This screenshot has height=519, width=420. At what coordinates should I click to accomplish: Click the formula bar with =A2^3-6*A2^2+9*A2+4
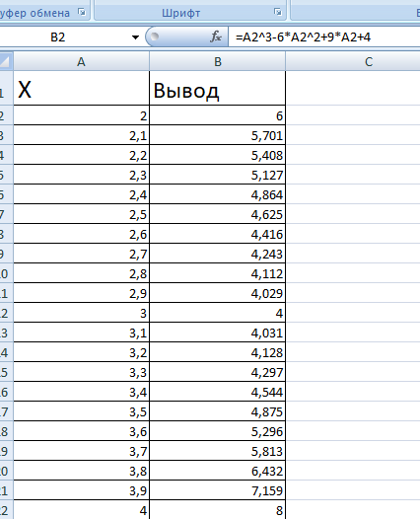click(x=324, y=37)
